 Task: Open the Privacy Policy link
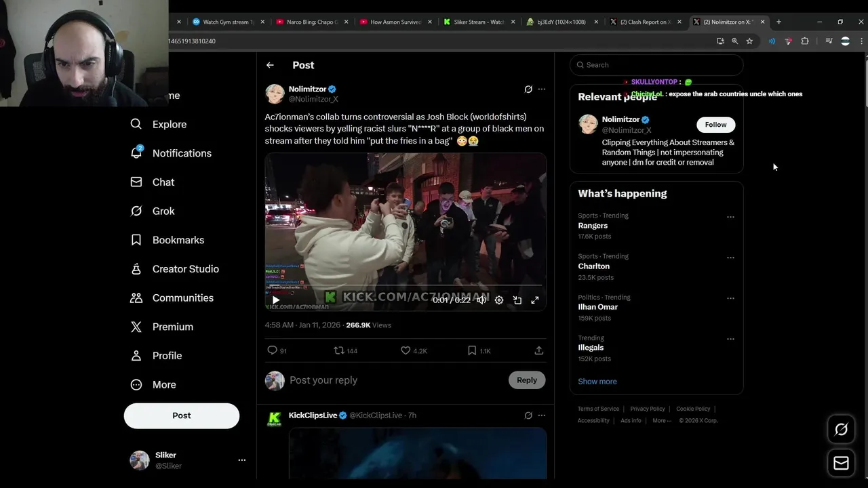point(648,409)
